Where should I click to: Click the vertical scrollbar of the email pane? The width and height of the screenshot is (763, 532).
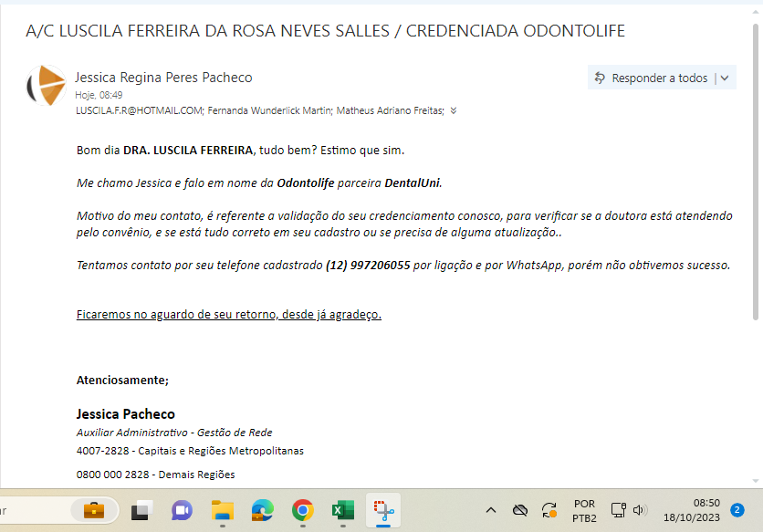(x=755, y=172)
